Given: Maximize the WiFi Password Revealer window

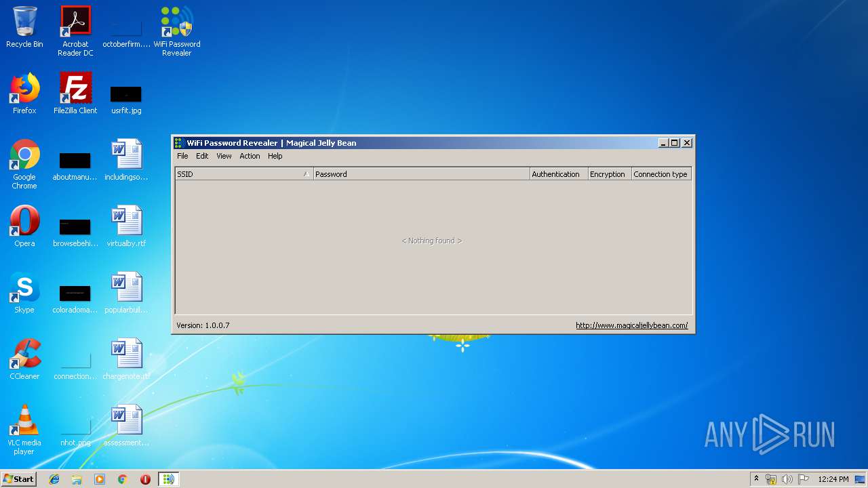Looking at the screenshot, I should pyautogui.click(x=674, y=143).
